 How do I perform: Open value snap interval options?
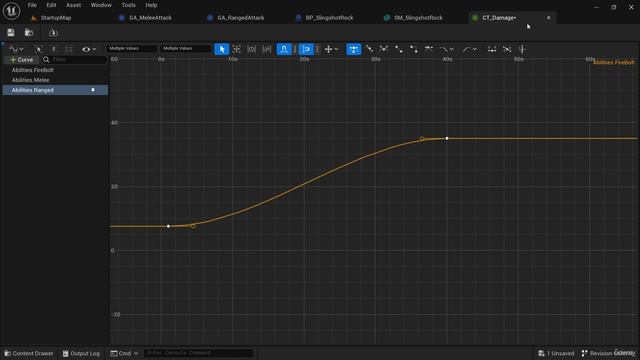point(317,49)
